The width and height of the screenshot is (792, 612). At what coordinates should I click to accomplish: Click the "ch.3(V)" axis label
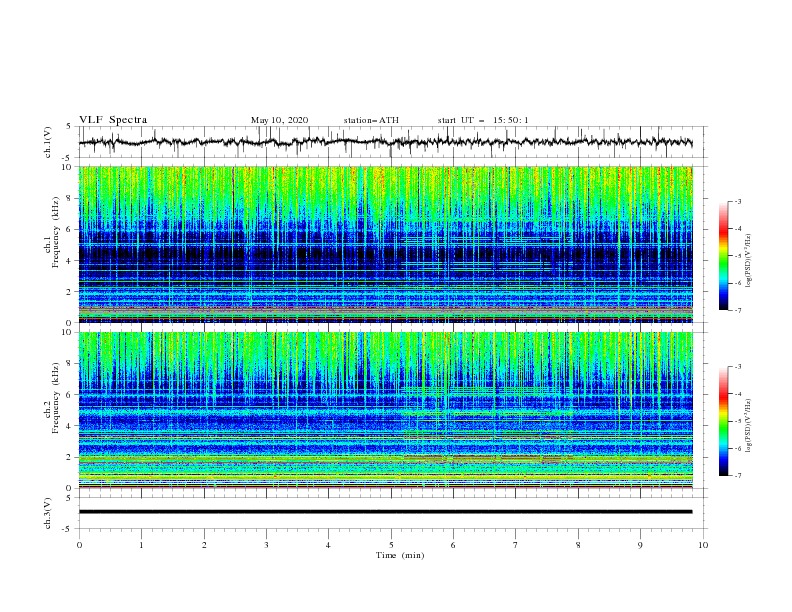pos(48,513)
